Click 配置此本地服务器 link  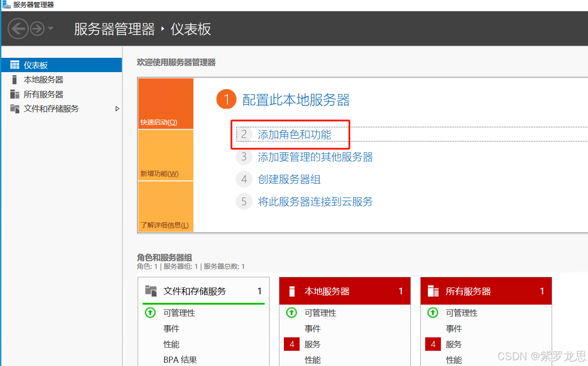click(x=296, y=99)
